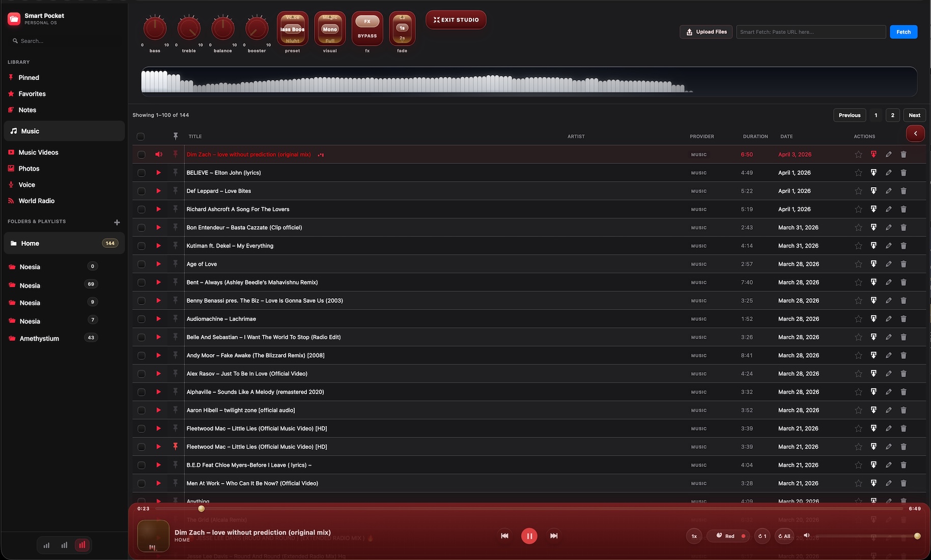Delete the Age of Love track
This screenshot has width=931, height=560.
click(x=904, y=264)
